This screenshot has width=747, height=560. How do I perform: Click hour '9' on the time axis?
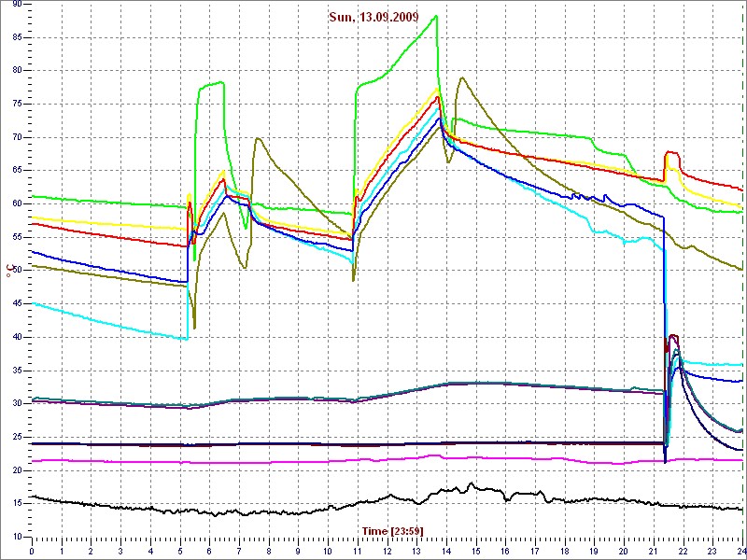pyautogui.click(x=298, y=552)
